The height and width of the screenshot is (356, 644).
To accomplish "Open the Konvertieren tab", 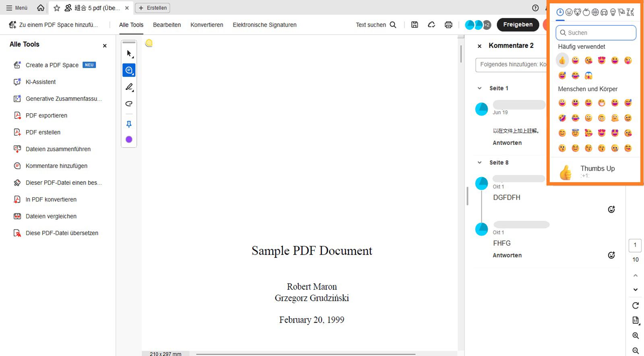I will click(207, 25).
